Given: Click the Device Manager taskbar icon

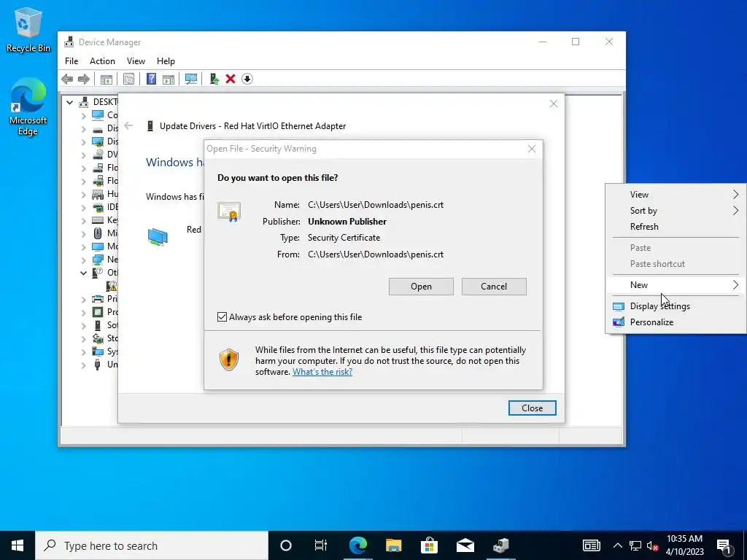Looking at the screenshot, I should [500, 545].
